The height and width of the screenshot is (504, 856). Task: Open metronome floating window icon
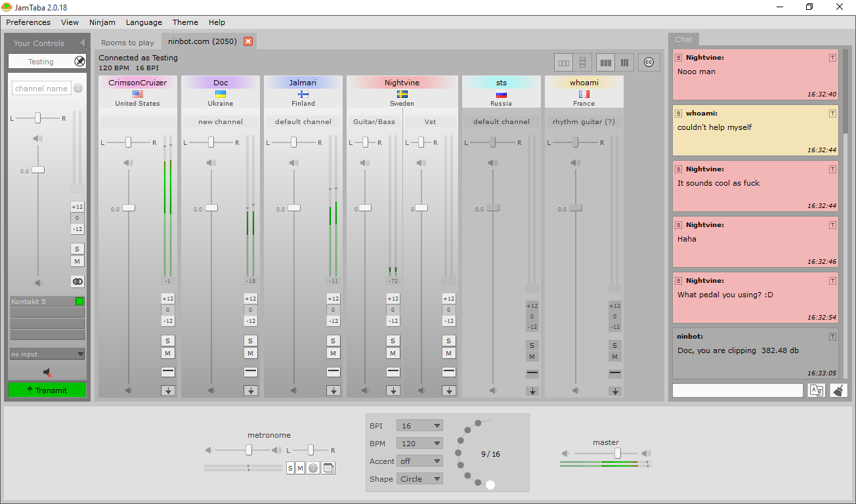coord(329,468)
